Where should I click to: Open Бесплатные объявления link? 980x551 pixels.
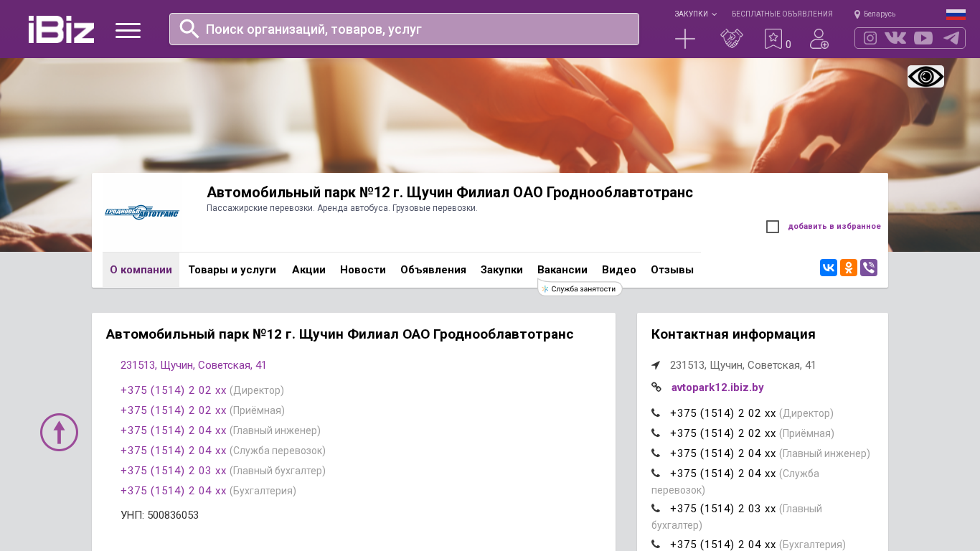tap(782, 14)
